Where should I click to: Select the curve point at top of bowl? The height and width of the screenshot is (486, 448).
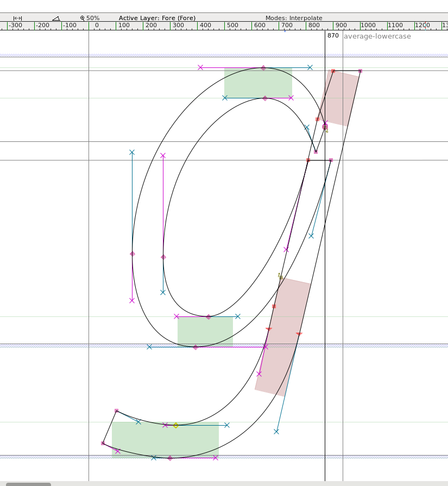263,68
